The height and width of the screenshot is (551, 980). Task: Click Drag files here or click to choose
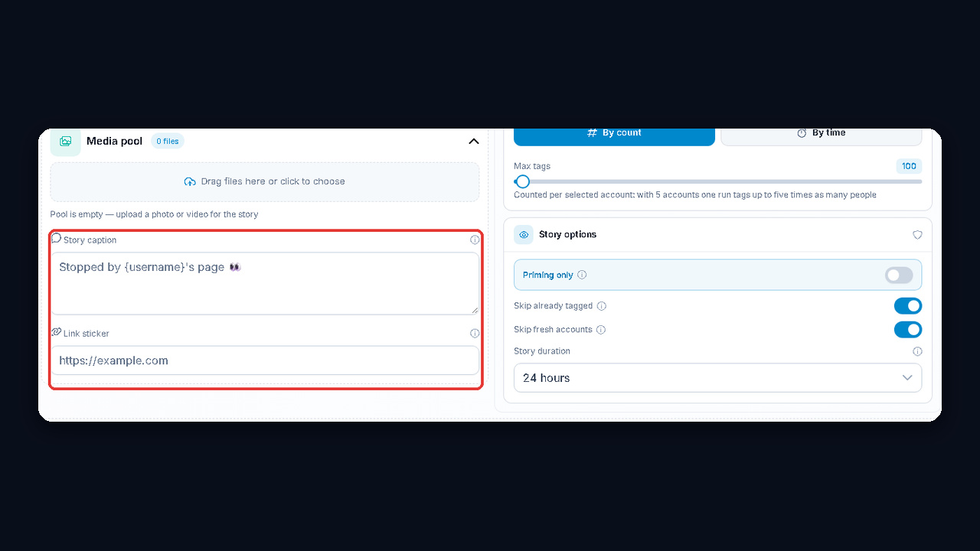(265, 182)
